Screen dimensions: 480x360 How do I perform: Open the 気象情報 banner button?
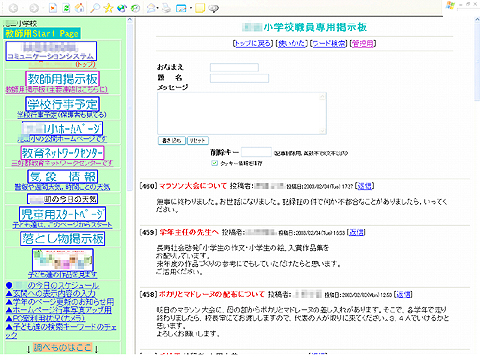click(63, 176)
